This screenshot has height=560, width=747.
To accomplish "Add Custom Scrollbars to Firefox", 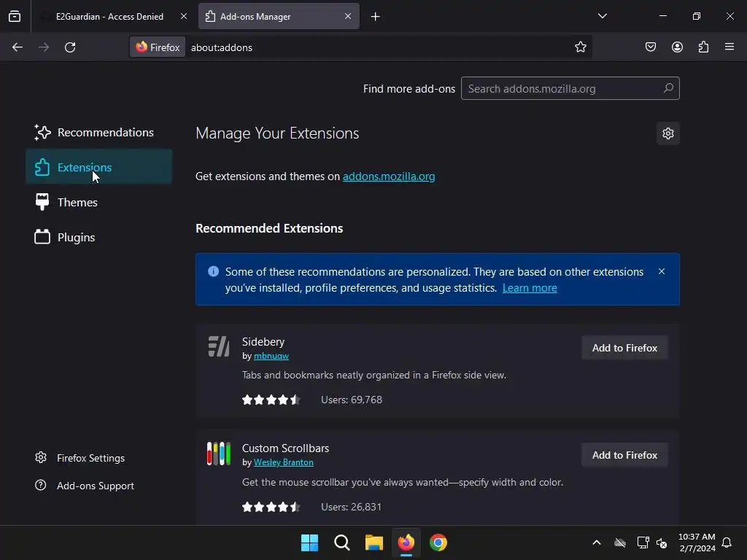I will (x=624, y=455).
